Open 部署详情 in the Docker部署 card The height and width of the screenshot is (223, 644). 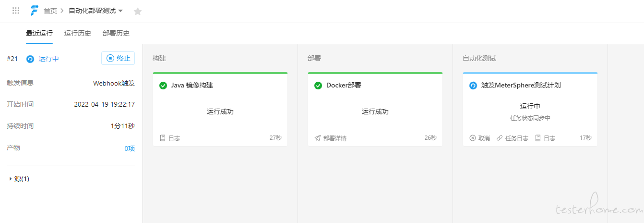pyautogui.click(x=330, y=138)
